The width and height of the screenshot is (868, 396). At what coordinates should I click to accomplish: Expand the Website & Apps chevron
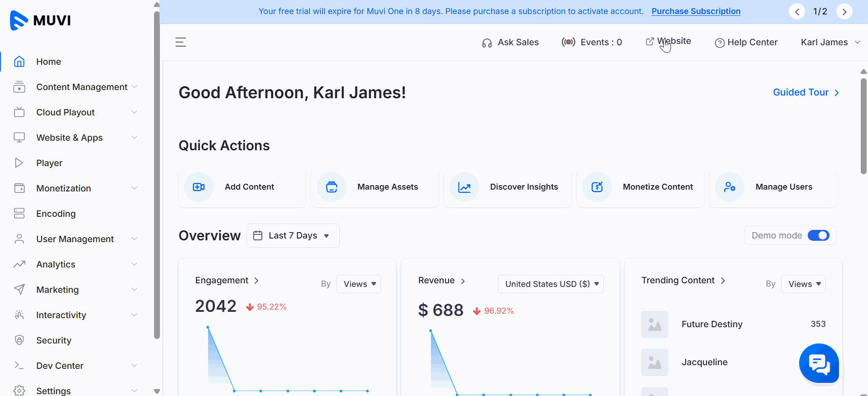point(134,138)
